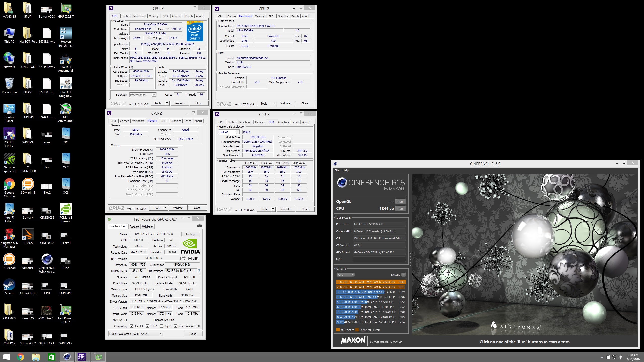Select ranking row i7-4770K scoring 822
Screen dimensions: 644x362
[x=371, y=302]
